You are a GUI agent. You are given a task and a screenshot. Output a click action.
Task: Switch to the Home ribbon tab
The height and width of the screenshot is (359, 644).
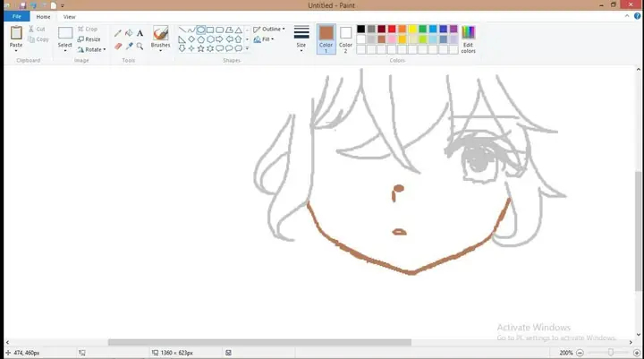(x=43, y=17)
